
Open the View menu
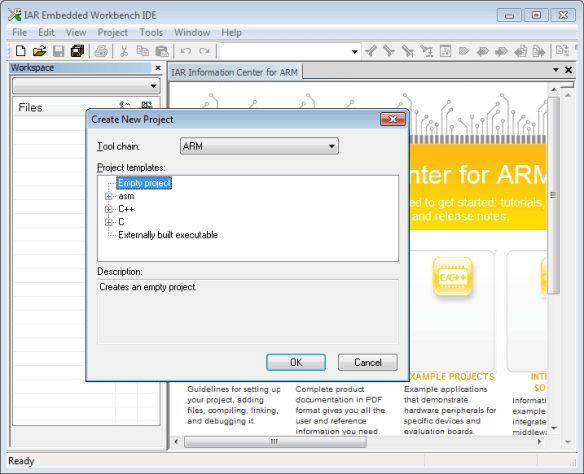(76, 32)
